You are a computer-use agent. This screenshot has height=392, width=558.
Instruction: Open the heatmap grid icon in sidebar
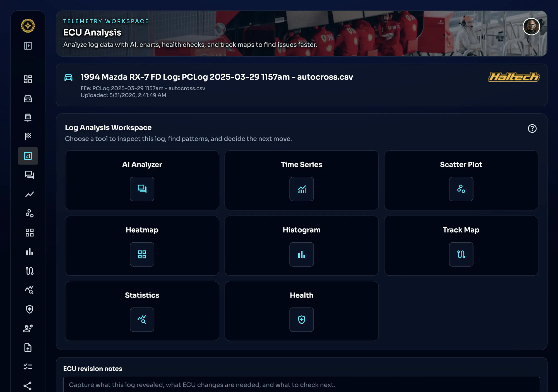pyautogui.click(x=30, y=233)
